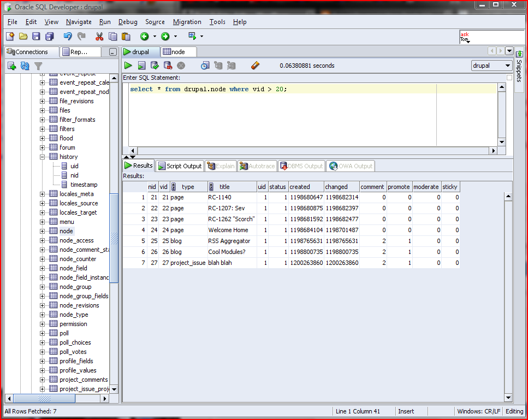The image size is (528, 420).
Task: Click the Clear eraser icon
Action: tap(255, 66)
